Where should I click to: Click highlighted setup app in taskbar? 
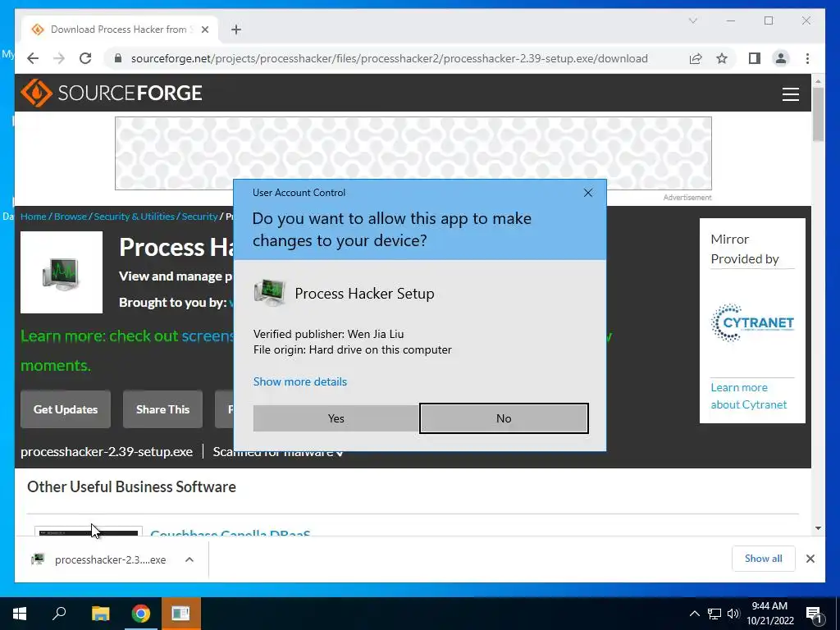point(180,614)
